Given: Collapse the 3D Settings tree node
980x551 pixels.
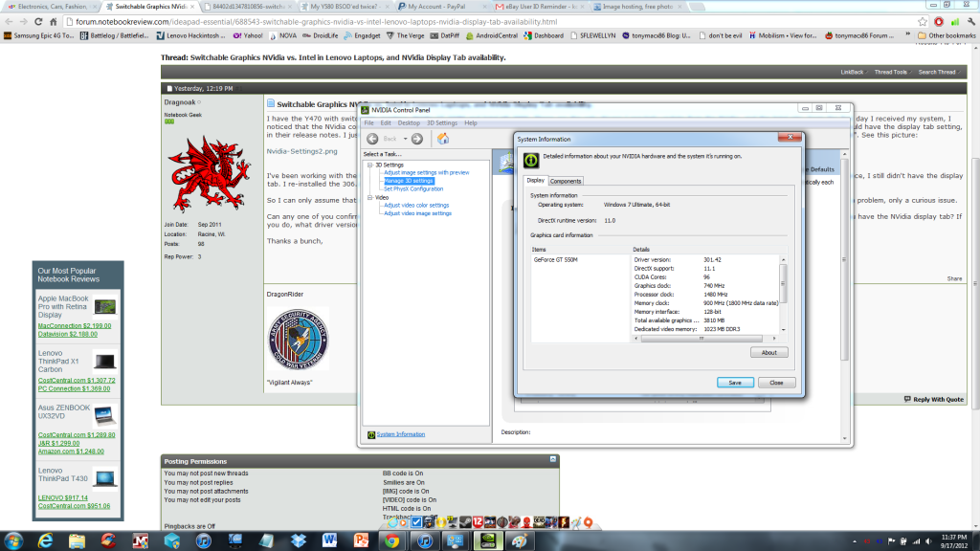Looking at the screenshot, I should tap(370, 165).
